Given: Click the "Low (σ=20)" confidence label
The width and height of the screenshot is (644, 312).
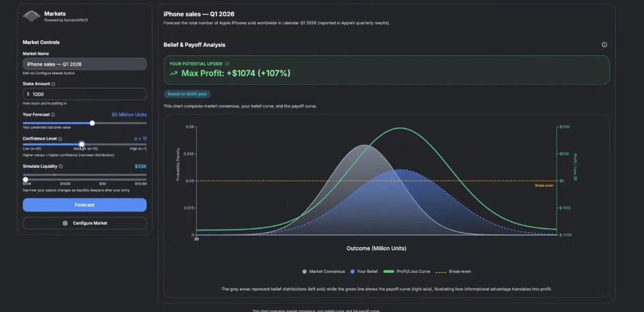Looking at the screenshot, I should [32, 148].
